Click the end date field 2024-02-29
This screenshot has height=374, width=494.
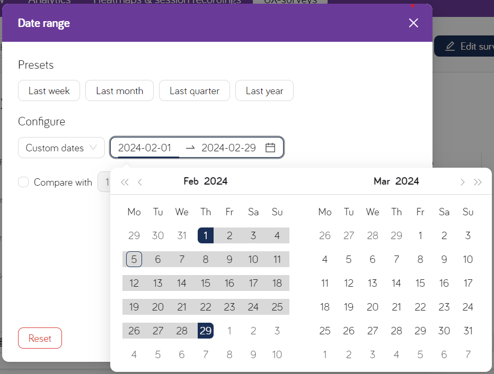tap(229, 148)
